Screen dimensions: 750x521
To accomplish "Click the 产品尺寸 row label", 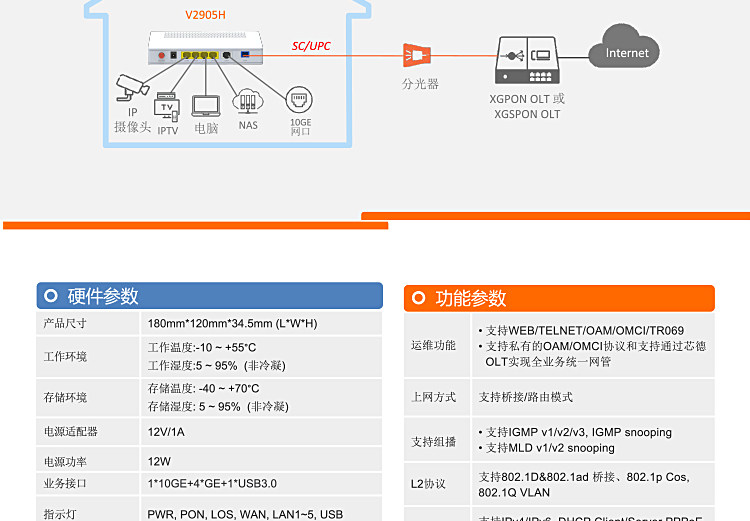I will pyautogui.click(x=65, y=323).
